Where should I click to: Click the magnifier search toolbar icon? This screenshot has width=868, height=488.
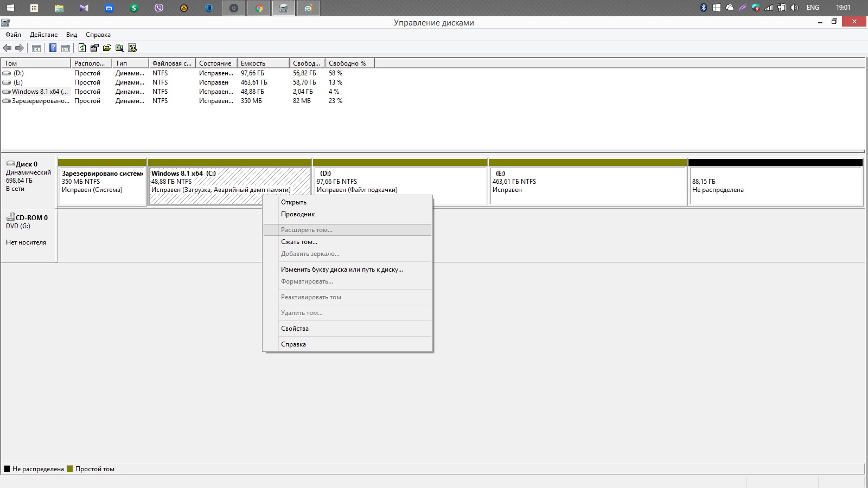119,48
